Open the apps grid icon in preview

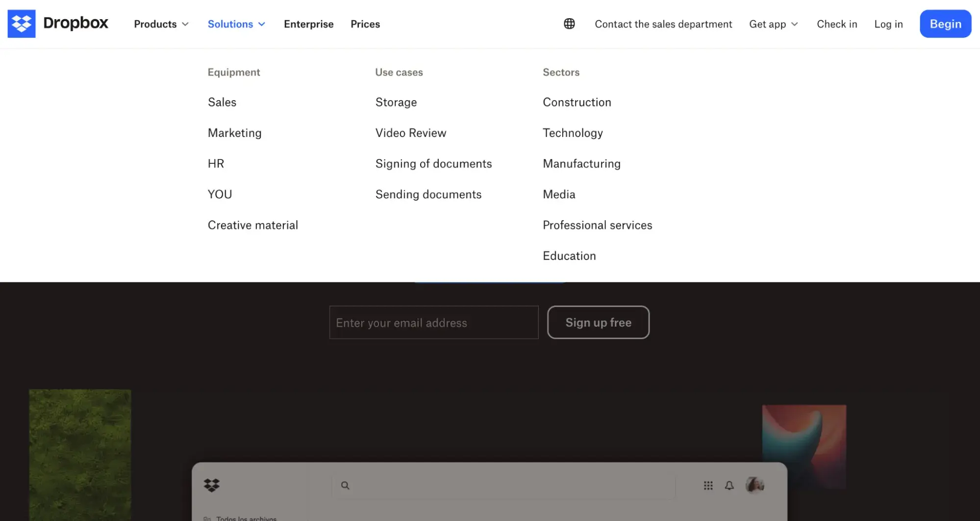708,485
